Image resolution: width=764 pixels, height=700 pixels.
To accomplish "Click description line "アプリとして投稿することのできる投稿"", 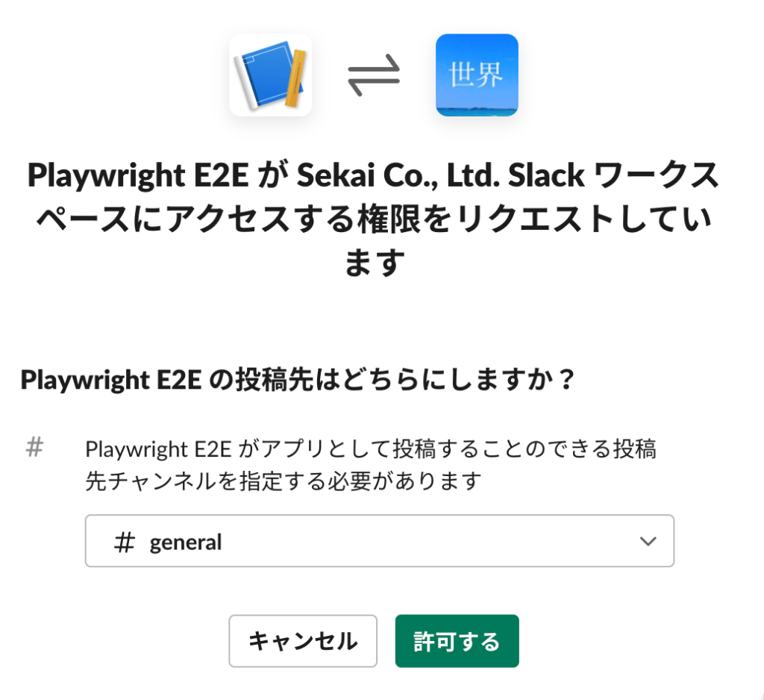I will tap(449, 449).
